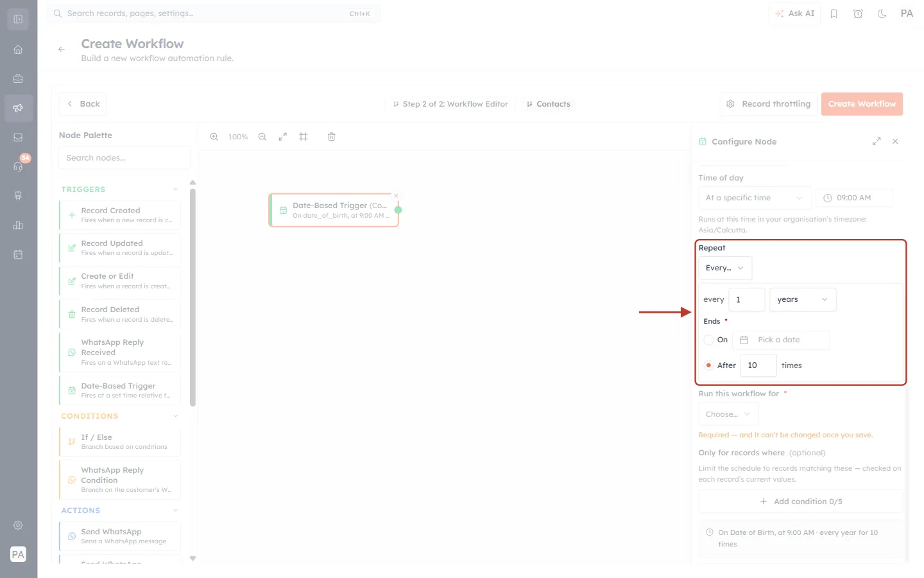Toggle the sidebar panel icon
Viewport: 924px width, 578px height.
(x=18, y=19)
